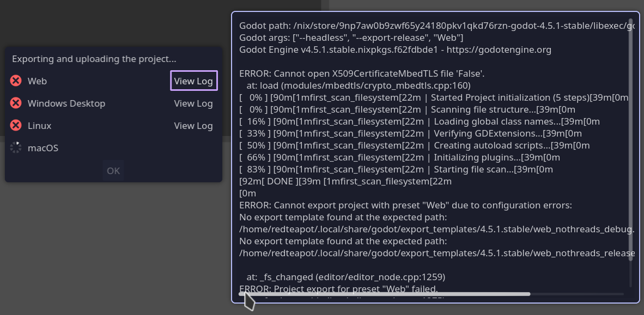
Task: Open View Log for Windows Desktop
Action: (193, 103)
